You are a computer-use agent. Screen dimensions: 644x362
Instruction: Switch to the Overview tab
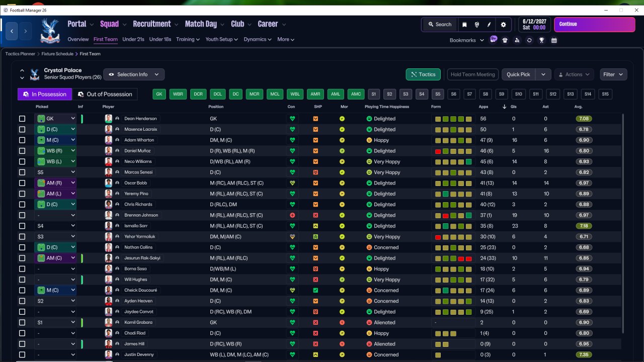click(78, 39)
